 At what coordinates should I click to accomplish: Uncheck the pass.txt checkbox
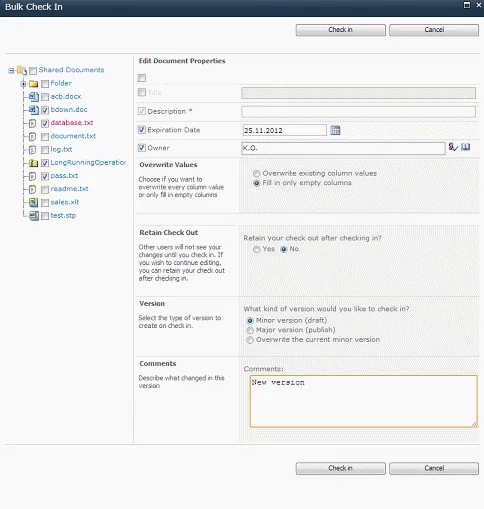[45, 176]
